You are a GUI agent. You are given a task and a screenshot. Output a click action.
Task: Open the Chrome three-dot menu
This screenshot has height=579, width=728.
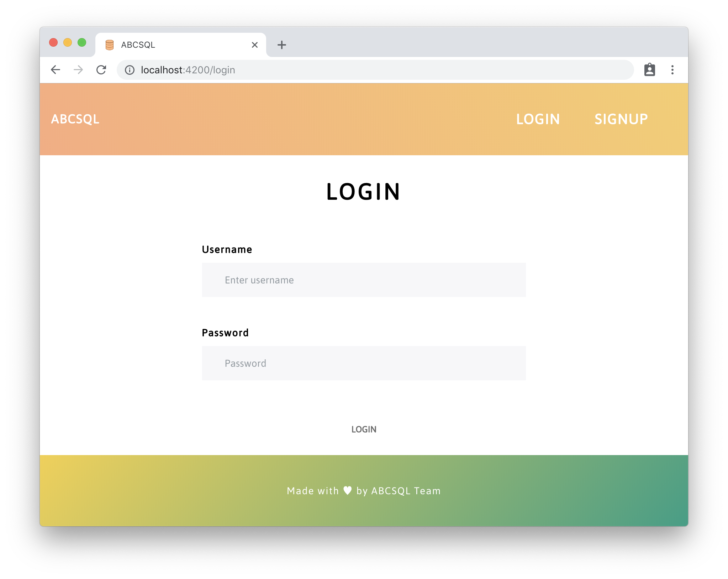(x=672, y=70)
